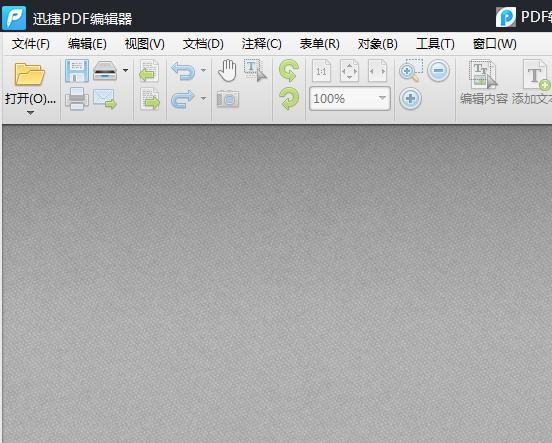Click the 编辑内容 button
The image size is (552, 443).
(484, 82)
